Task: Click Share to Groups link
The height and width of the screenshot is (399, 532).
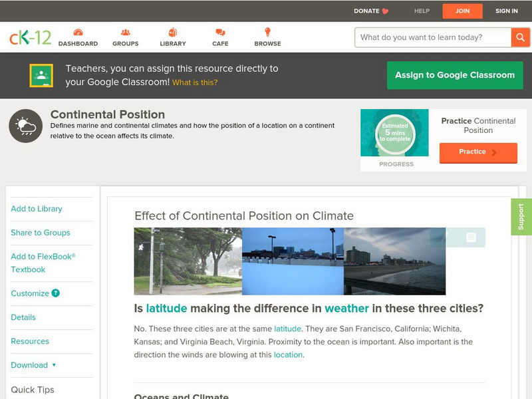Action: (41, 232)
